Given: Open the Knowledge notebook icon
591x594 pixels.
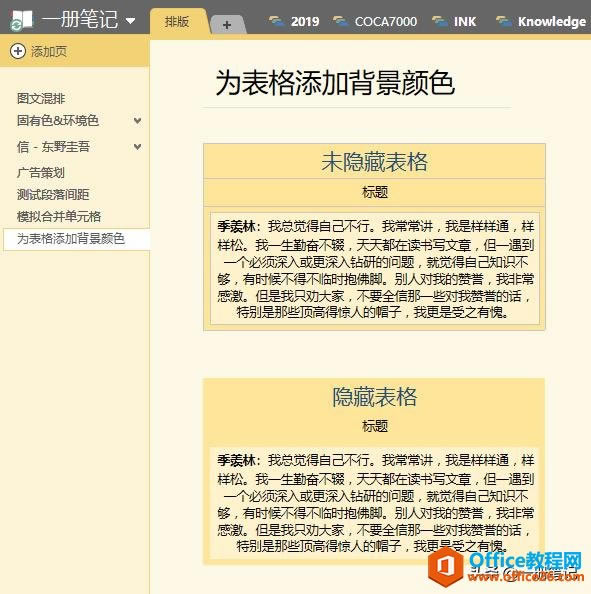Looking at the screenshot, I should click(504, 21).
